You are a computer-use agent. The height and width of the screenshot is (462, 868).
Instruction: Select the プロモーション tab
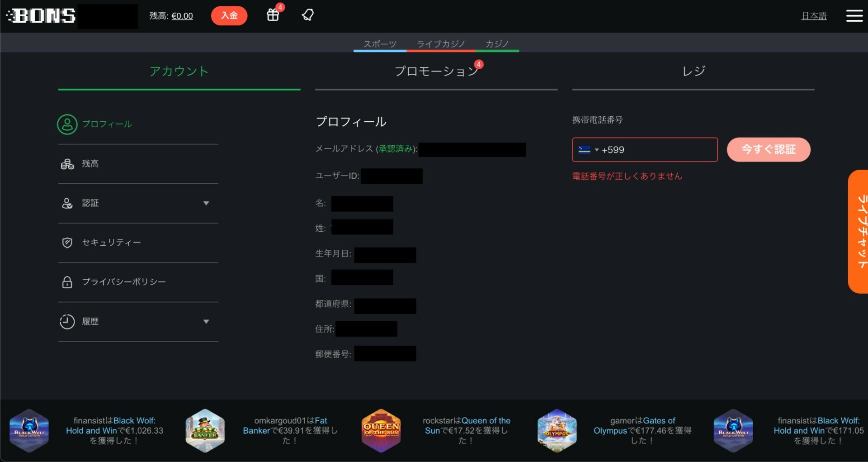click(436, 71)
